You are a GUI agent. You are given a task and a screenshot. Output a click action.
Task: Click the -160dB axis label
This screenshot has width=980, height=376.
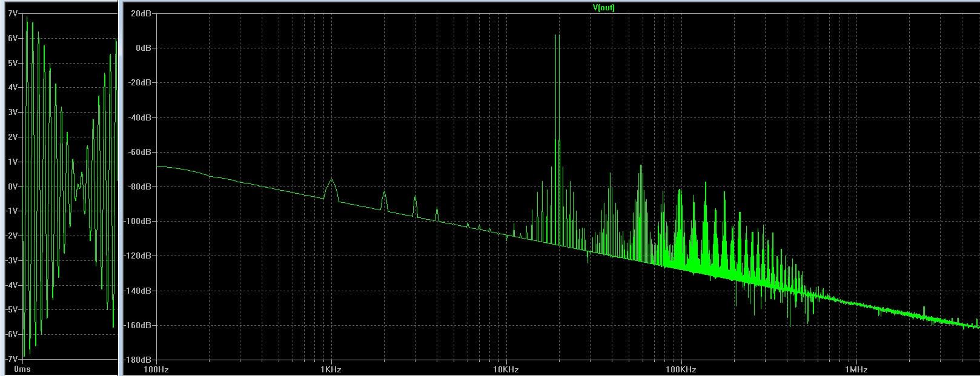pos(137,325)
